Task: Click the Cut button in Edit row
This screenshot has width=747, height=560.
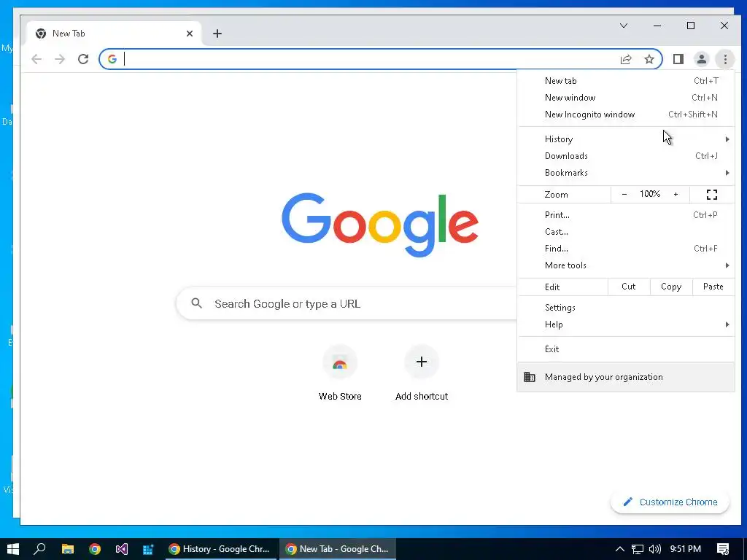Action: pyautogui.click(x=629, y=287)
